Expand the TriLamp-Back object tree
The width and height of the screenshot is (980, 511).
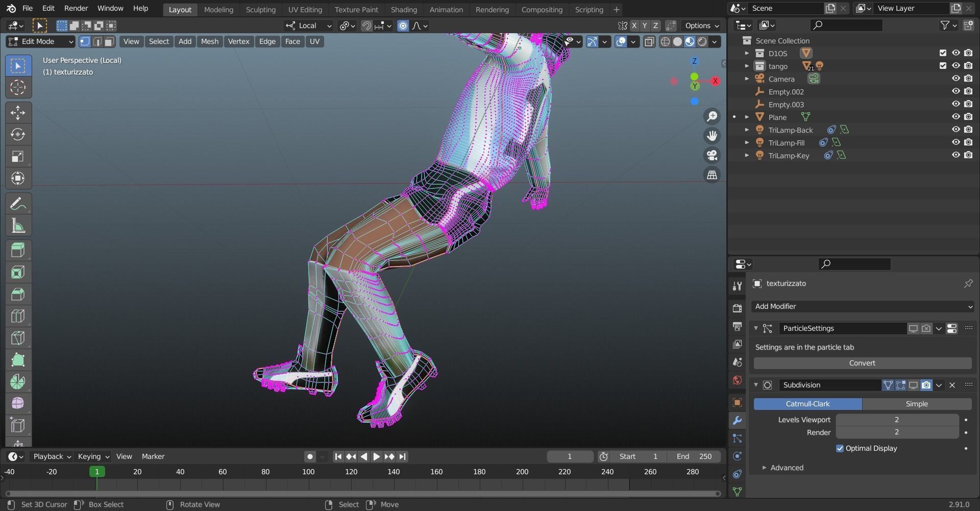[747, 130]
